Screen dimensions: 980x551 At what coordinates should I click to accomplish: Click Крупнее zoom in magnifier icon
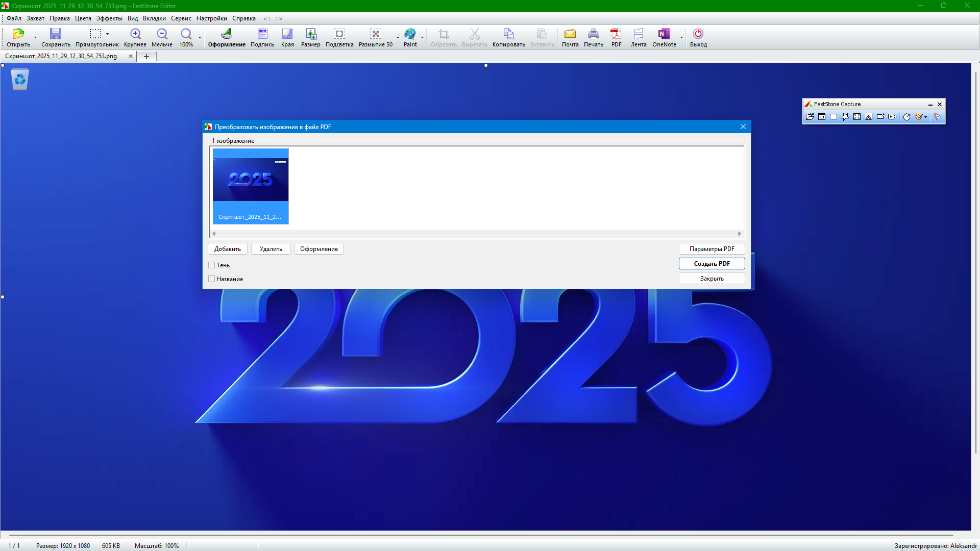tap(135, 34)
